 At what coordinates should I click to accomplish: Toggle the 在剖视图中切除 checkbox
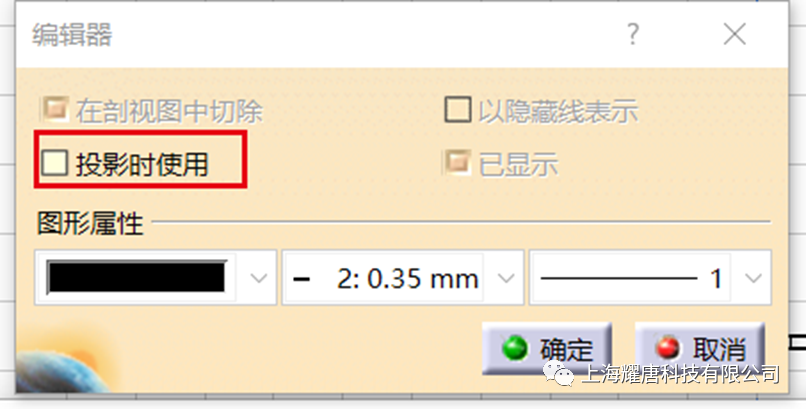point(54,109)
